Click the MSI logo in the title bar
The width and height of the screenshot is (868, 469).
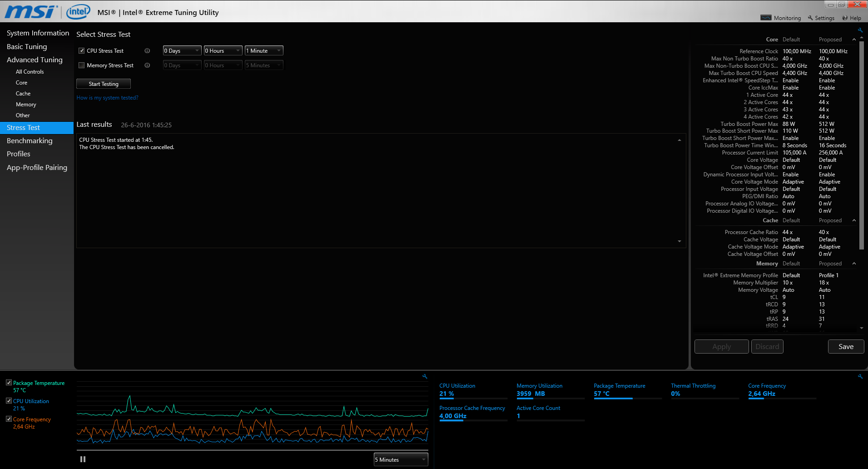(31, 11)
